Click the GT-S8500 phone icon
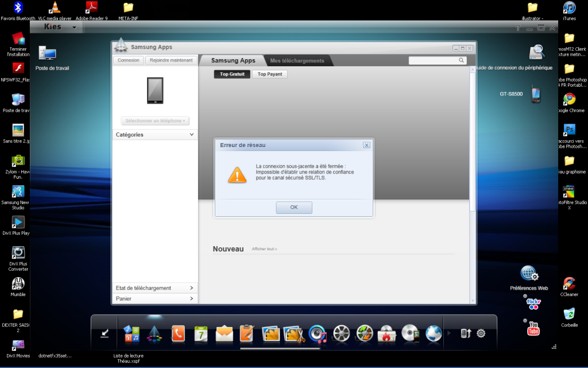The height and width of the screenshot is (368, 588). click(536, 94)
